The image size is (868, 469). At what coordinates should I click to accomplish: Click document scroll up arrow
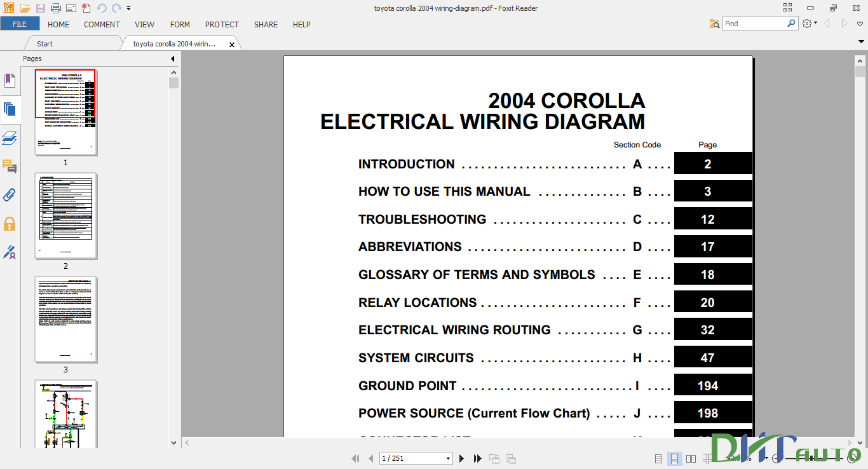(x=860, y=61)
